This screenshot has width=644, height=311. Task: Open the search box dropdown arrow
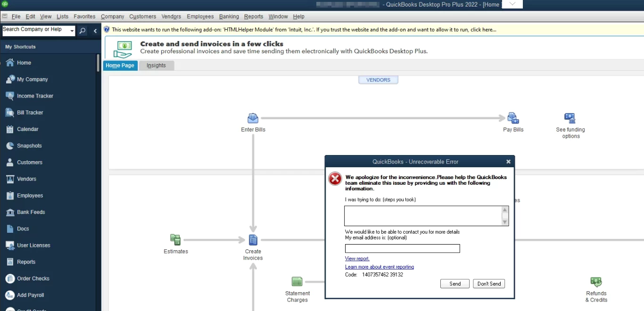(72, 31)
